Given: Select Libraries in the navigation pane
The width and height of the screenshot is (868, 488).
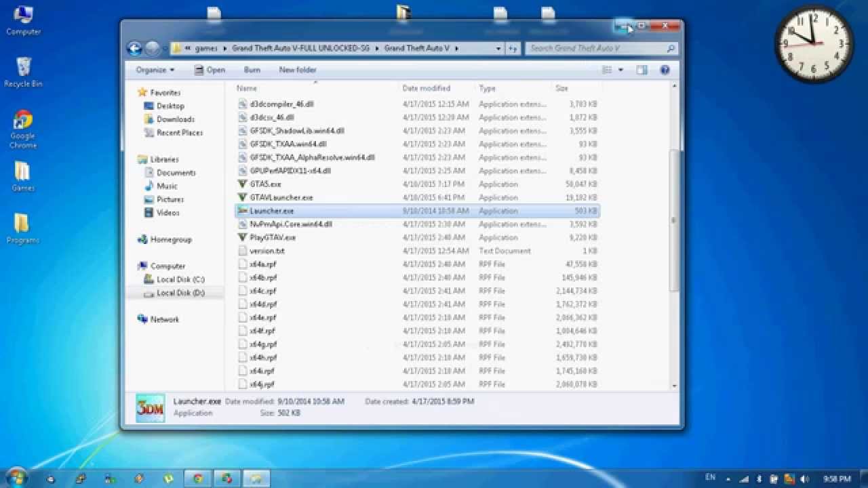Looking at the screenshot, I should point(164,159).
